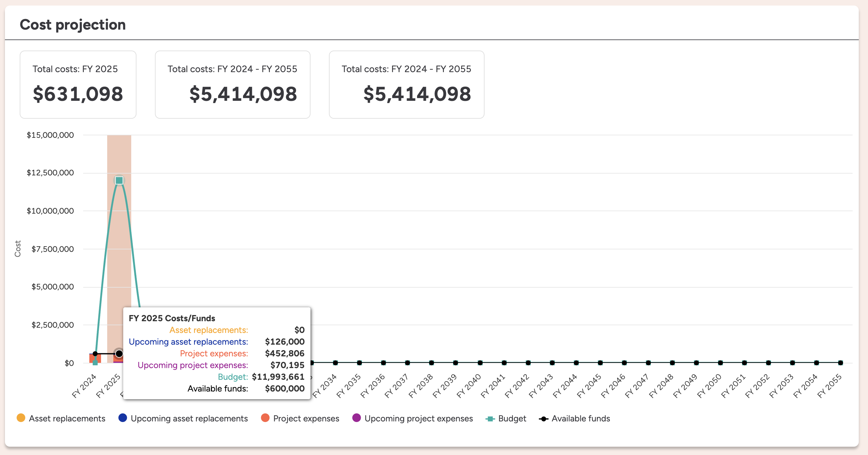Click the FY 2024 Available funds marker
Viewport: 868px width, 455px height.
(x=95, y=354)
